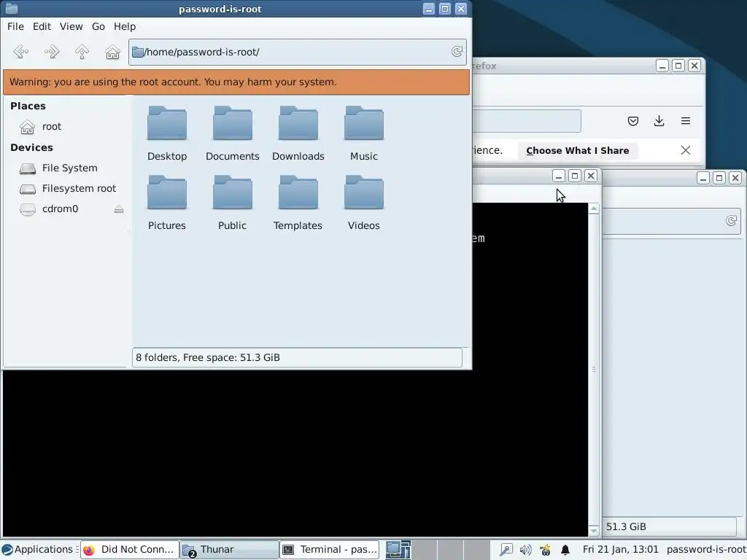Switch to the Did Not Connect Firefox taskbar button
Image resolution: width=747 pixels, height=560 pixels.
(x=130, y=550)
